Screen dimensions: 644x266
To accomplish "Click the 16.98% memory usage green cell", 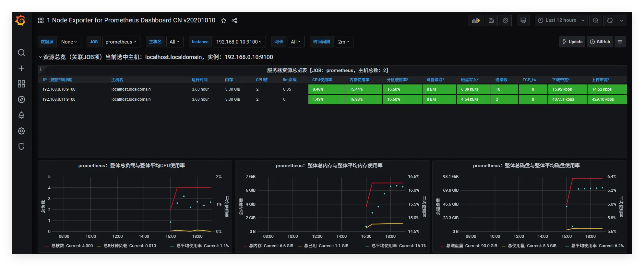I will coord(363,99).
